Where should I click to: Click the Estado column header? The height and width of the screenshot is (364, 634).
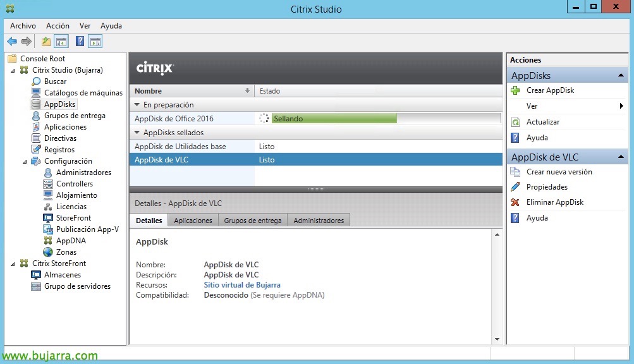pyautogui.click(x=379, y=91)
